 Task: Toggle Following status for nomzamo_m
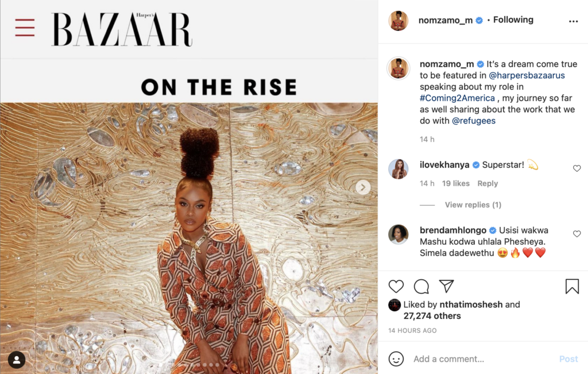(513, 20)
